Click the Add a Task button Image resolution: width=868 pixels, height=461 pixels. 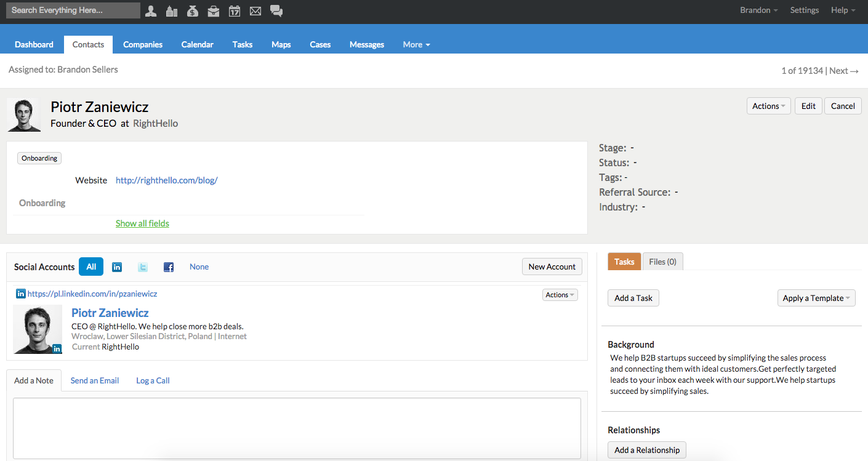(x=633, y=298)
